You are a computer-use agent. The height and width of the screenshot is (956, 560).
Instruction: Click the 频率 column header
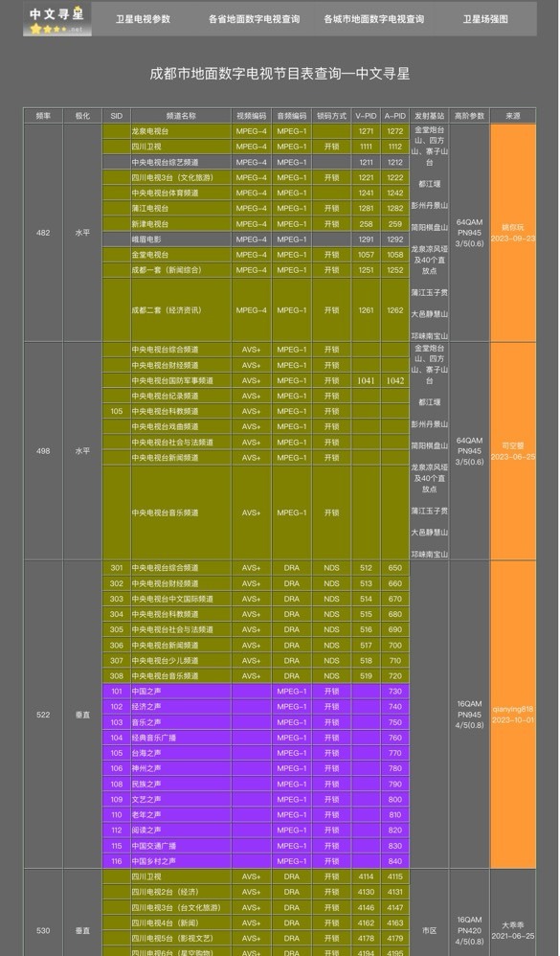(x=43, y=116)
